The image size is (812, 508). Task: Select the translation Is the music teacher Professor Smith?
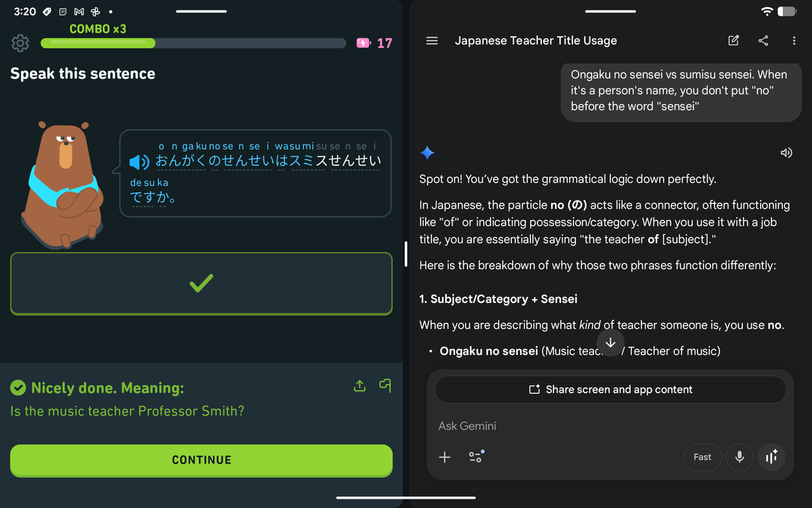point(128,411)
